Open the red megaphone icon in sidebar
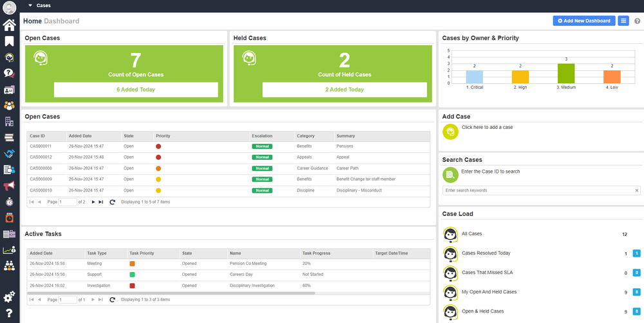Image resolution: width=644 pixels, height=323 pixels. click(9, 186)
